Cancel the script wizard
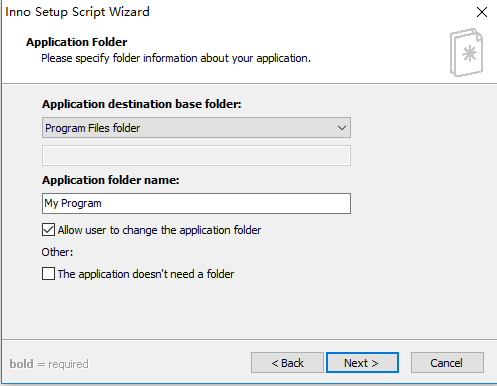 click(447, 363)
